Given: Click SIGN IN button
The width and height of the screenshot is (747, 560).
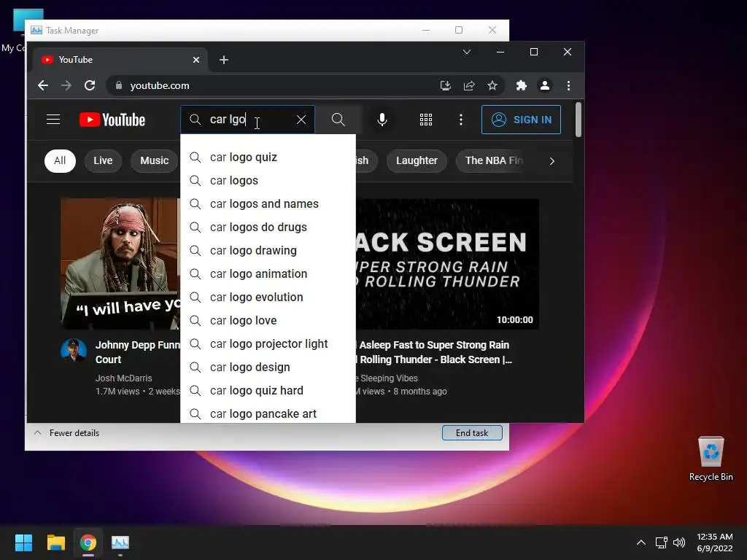Looking at the screenshot, I should tap(521, 120).
